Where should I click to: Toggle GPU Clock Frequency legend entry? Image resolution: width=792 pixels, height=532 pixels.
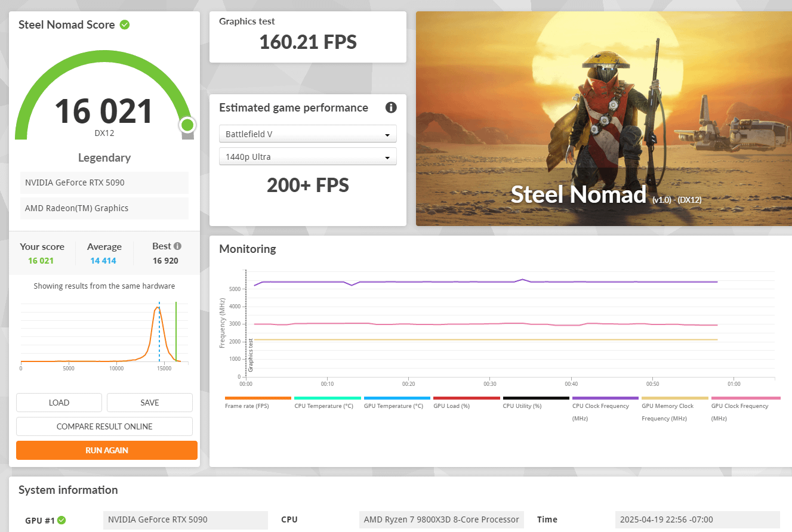[x=745, y=398]
